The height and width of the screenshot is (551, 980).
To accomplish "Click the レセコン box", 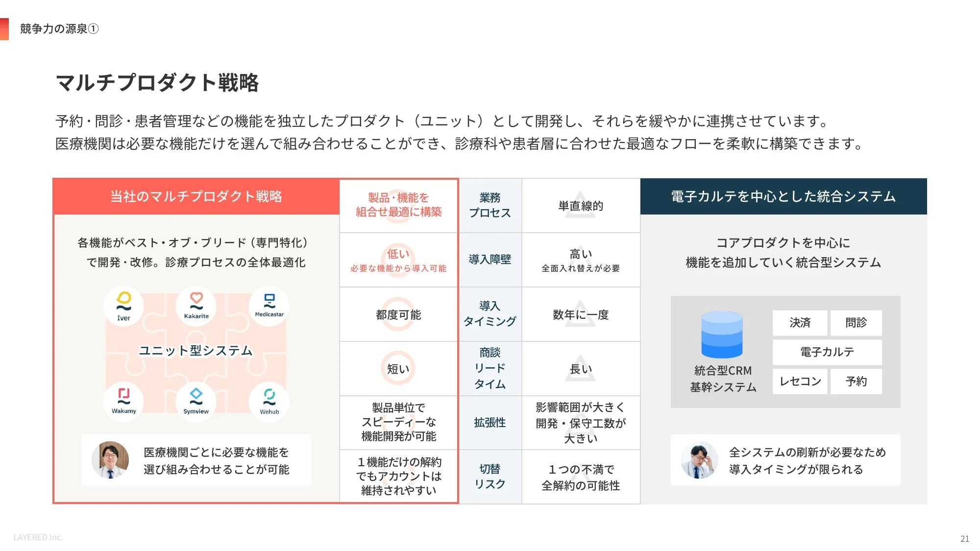I will 800,382.
